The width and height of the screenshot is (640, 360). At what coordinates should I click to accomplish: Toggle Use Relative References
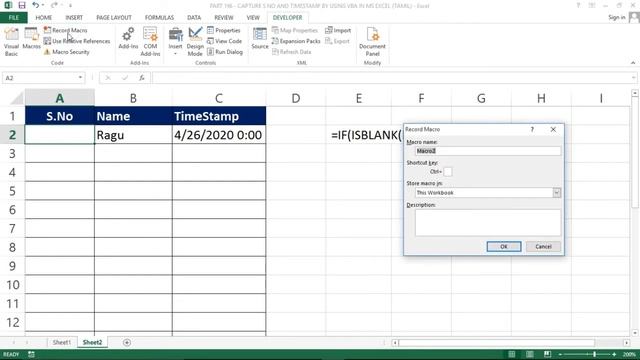point(77,41)
